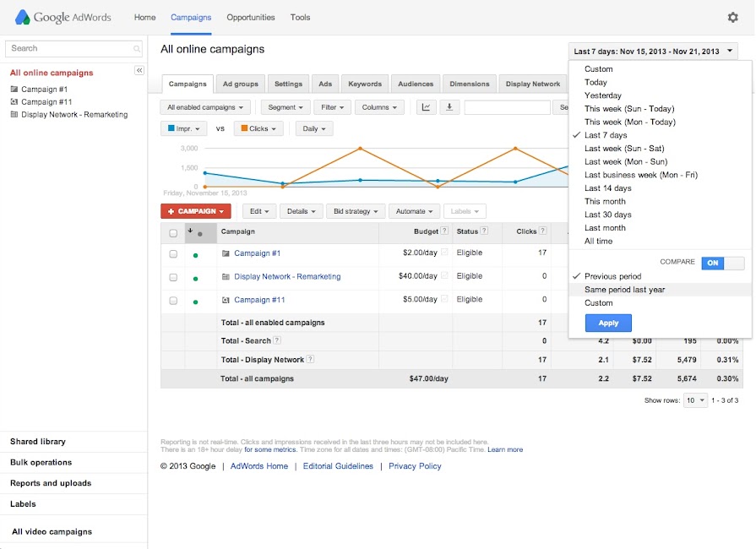756x549 pixels.
Task: Switch to the Keywords tab
Action: coord(365,84)
